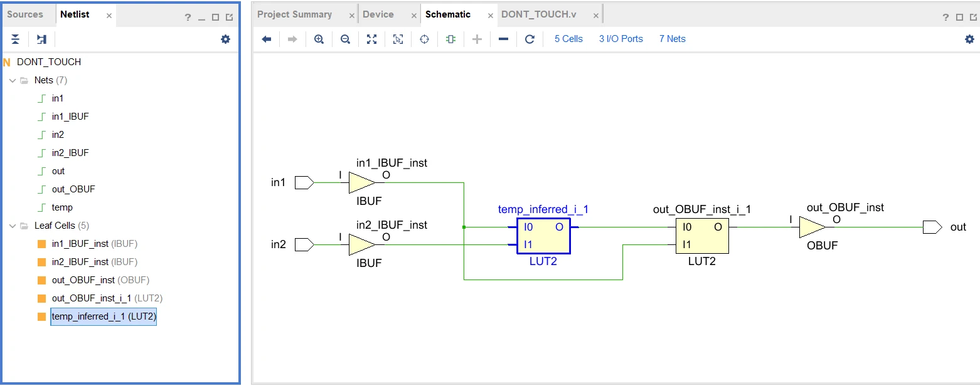
Task: Select net in1 in Netlist tree
Action: 58,98
